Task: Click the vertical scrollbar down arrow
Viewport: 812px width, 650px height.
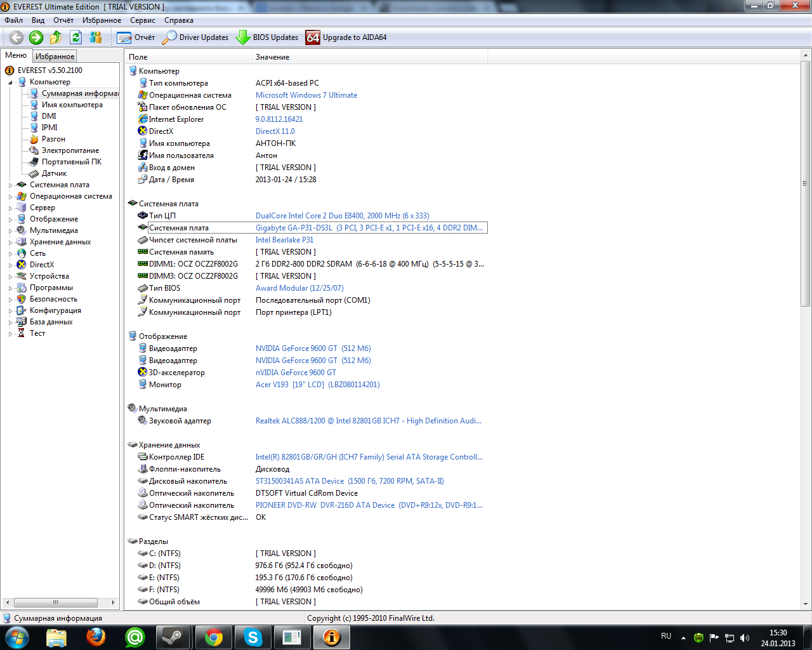Action: [x=806, y=604]
